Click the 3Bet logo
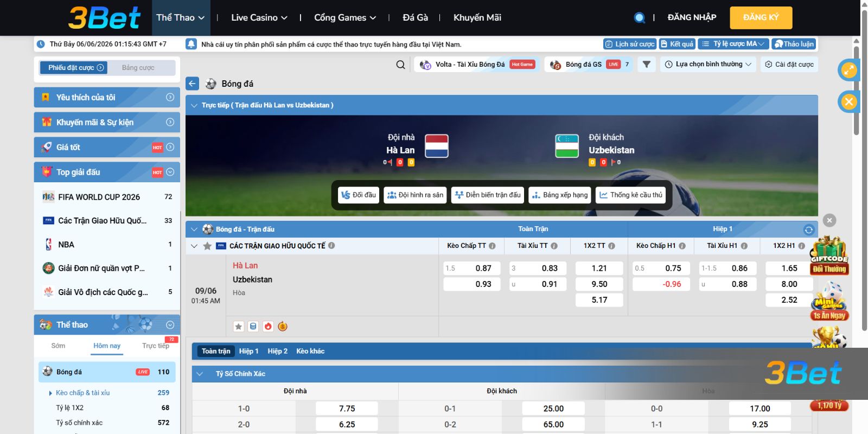This screenshot has height=434, width=868. coord(105,18)
